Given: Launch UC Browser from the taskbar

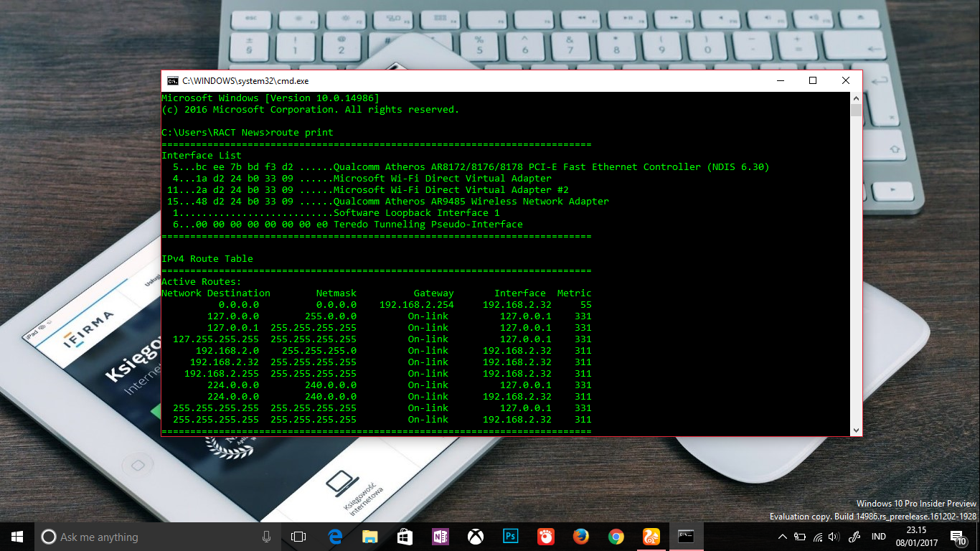Looking at the screenshot, I should pos(651,537).
